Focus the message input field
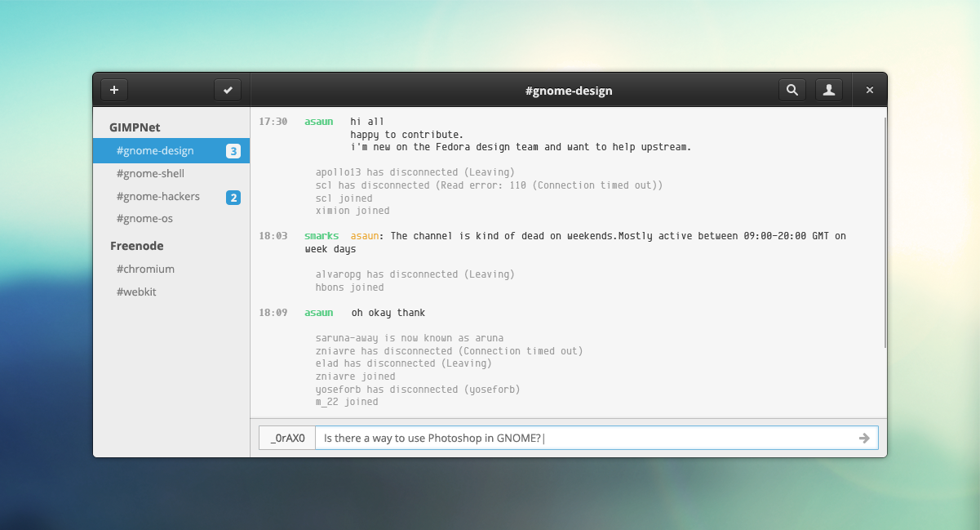This screenshot has width=980, height=530. pos(596,439)
